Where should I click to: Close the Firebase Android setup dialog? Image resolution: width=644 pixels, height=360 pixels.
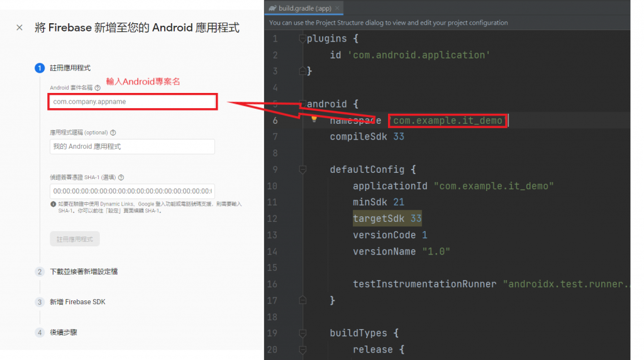tap(19, 28)
